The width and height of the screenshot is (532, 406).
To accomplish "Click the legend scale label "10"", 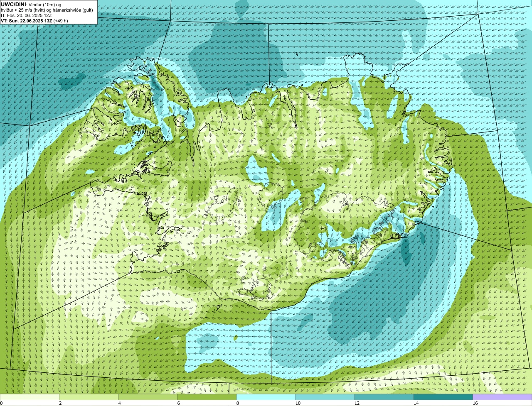I will (x=298, y=403).
